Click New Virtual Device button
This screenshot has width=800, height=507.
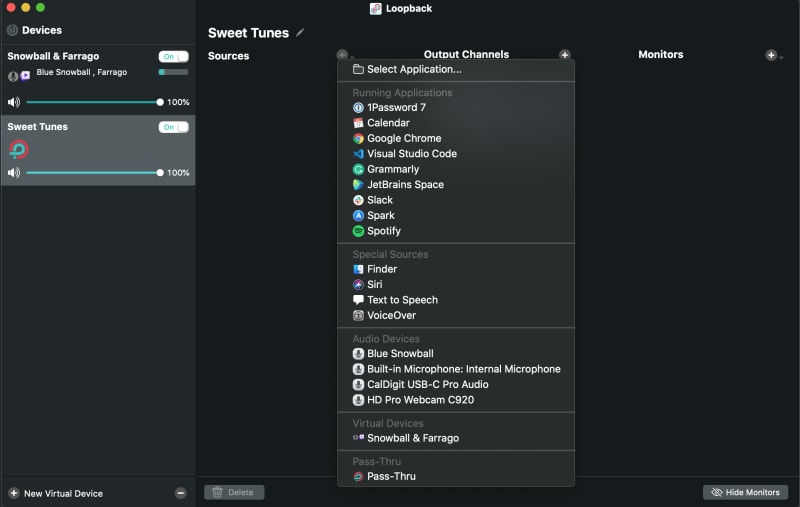(x=56, y=493)
